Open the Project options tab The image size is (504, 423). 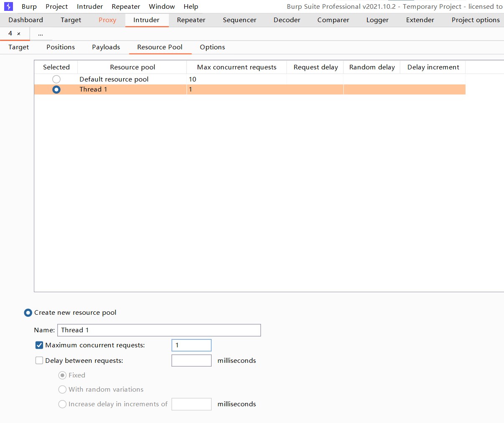tap(476, 20)
